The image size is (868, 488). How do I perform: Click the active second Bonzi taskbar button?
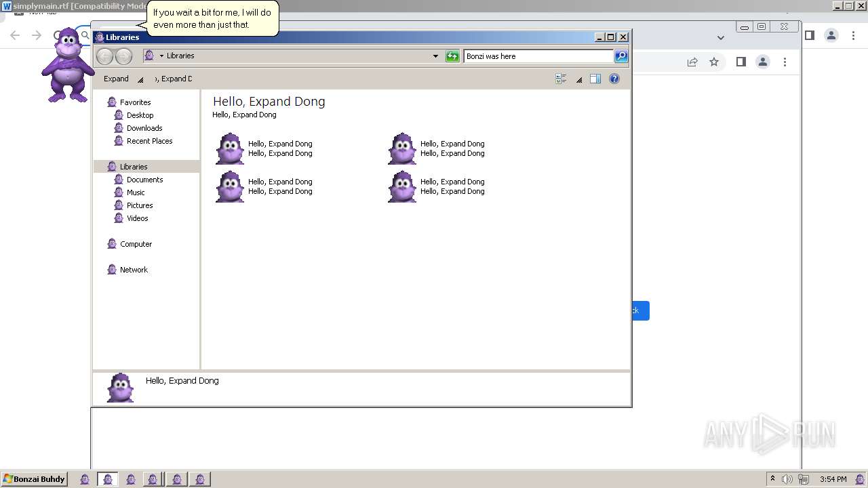point(108,479)
